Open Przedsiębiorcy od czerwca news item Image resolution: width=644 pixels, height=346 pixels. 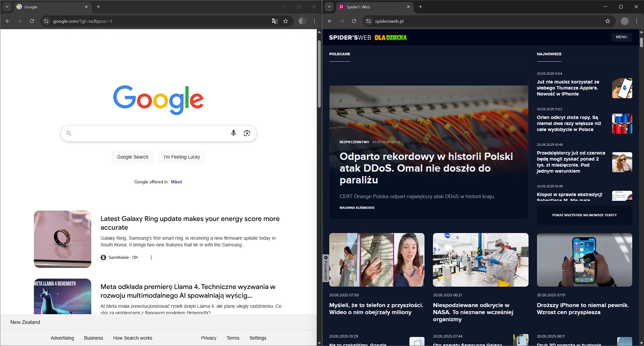(571, 162)
